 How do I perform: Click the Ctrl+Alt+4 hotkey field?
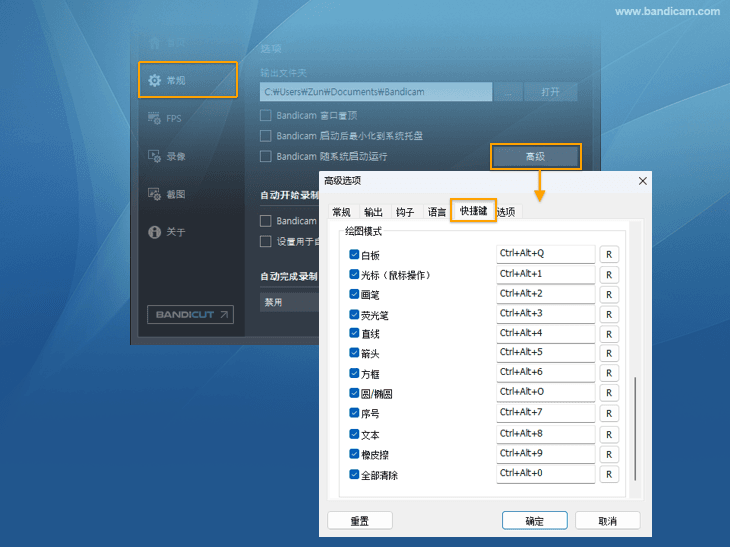[546, 334]
